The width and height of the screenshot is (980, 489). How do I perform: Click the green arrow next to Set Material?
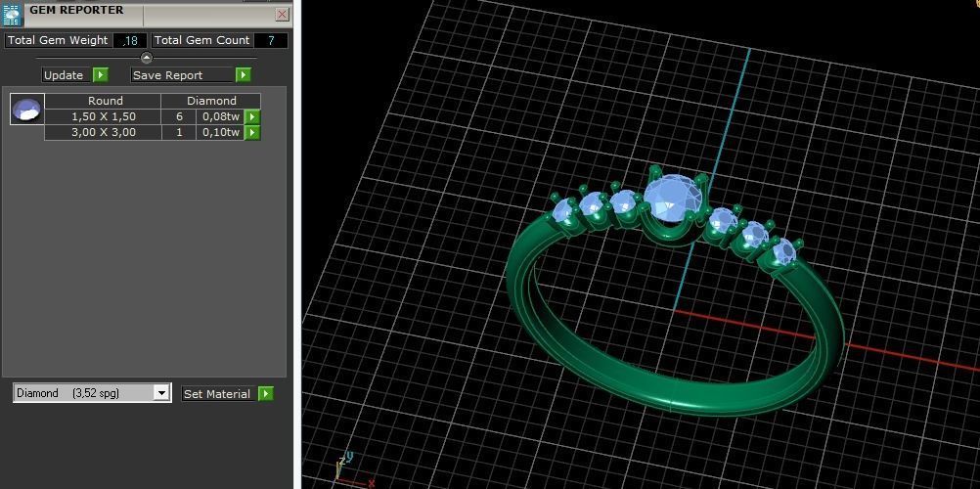[x=266, y=394]
